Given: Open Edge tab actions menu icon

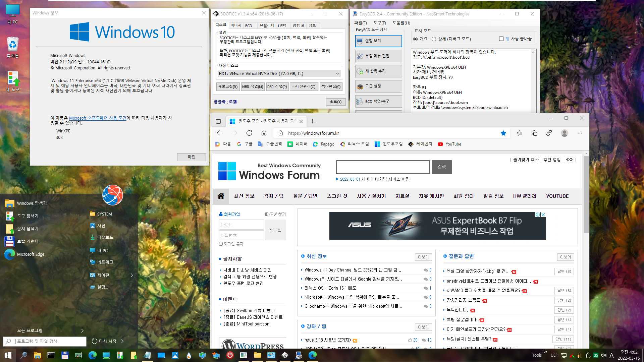Looking at the screenshot, I should (x=218, y=121).
